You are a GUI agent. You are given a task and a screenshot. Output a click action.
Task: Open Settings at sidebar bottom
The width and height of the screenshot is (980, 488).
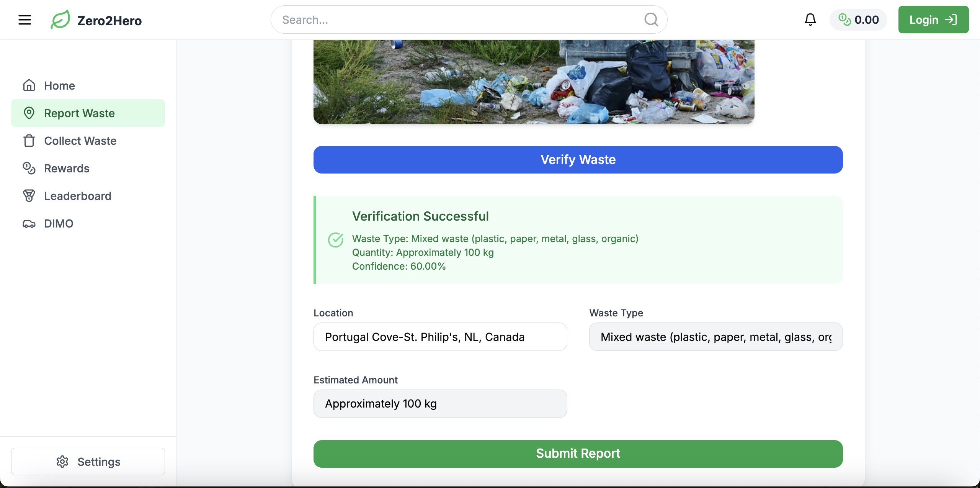click(88, 462)
